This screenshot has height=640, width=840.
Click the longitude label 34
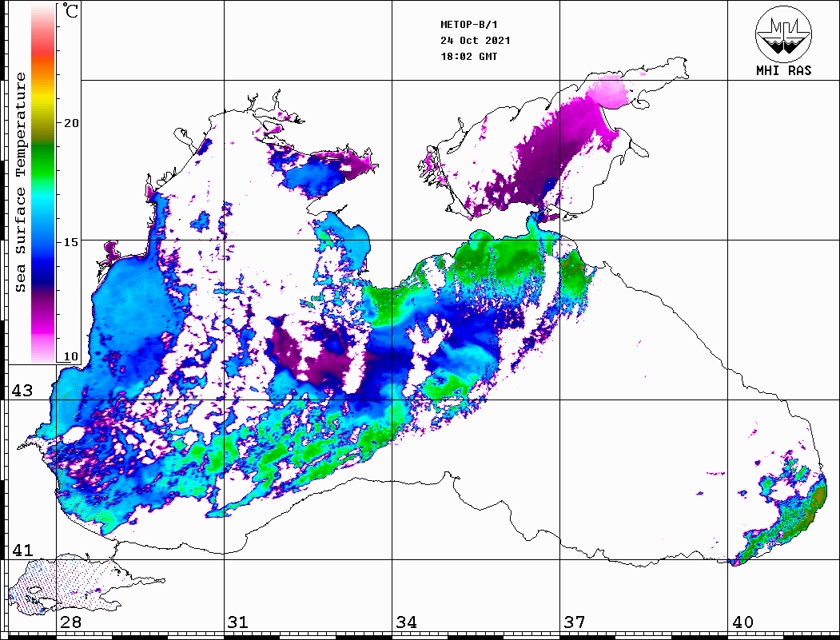click(x=407, y=622)
